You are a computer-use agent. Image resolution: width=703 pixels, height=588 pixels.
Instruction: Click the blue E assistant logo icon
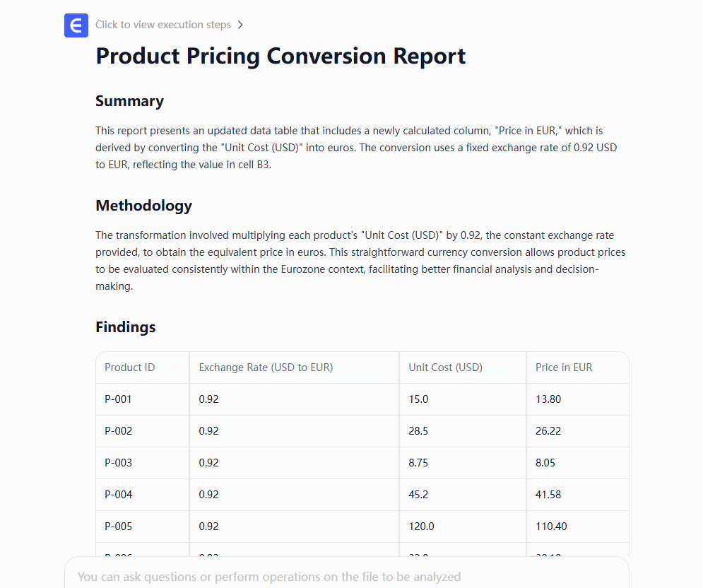[76, 25]
